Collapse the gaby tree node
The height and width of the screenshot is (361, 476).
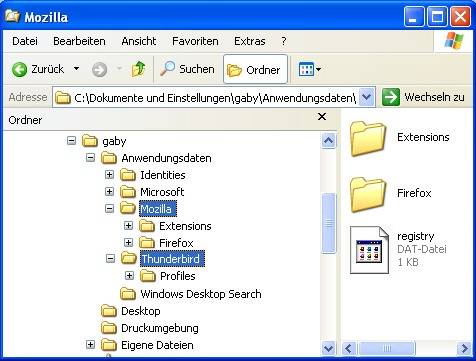click(71, 141)
